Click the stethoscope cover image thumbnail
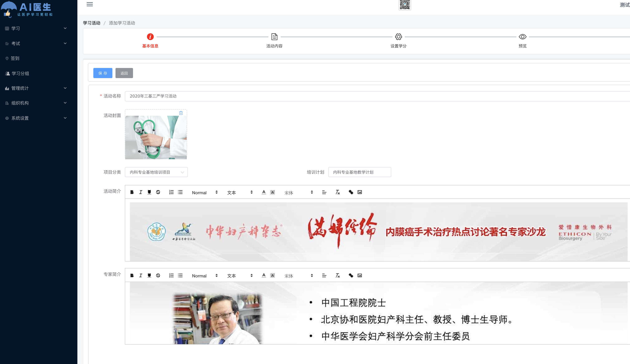Screen dimensions: 630x364 click(156, 137)
